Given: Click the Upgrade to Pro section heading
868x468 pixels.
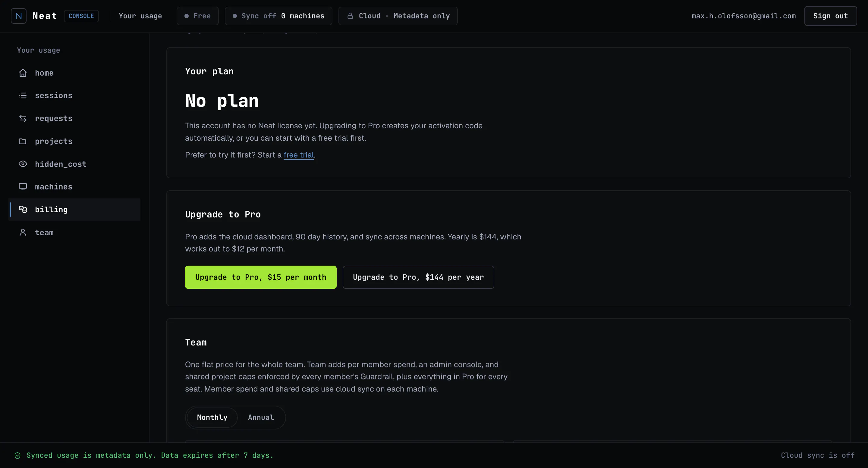Looking at the screenshot, I should (223, 214).
